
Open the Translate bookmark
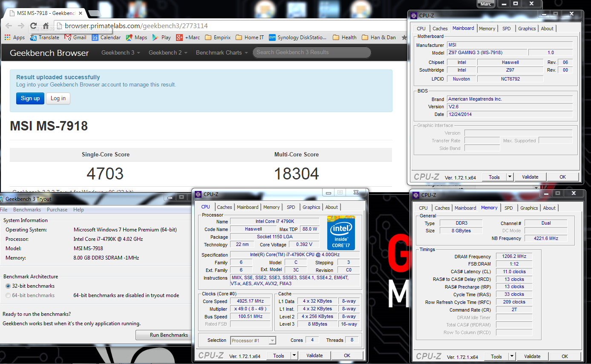[x=45, y=38]
